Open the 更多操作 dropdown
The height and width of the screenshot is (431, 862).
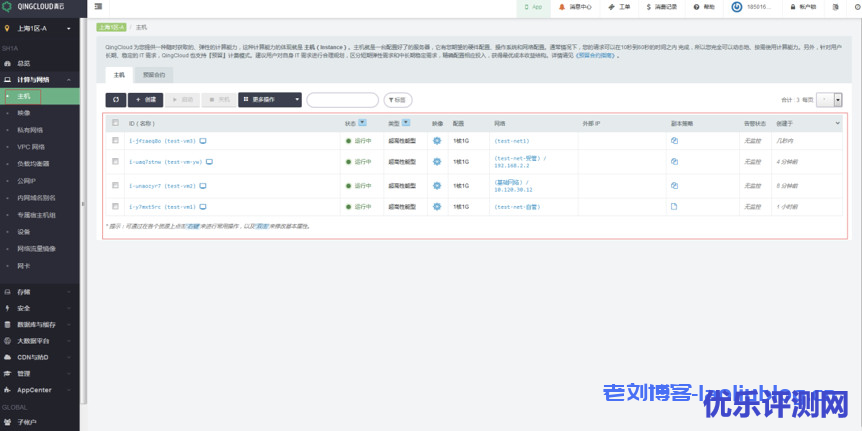tap(269, 100)
